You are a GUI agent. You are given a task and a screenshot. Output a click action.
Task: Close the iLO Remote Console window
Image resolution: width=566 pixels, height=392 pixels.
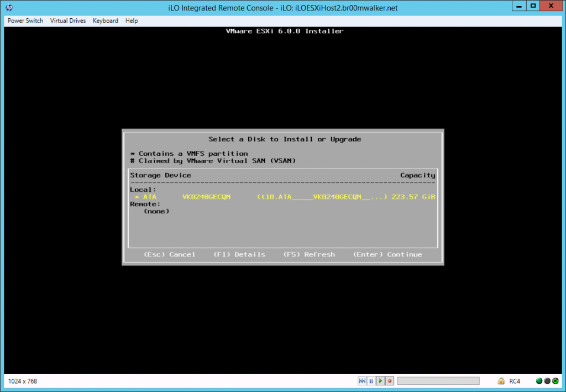point(551,6)
